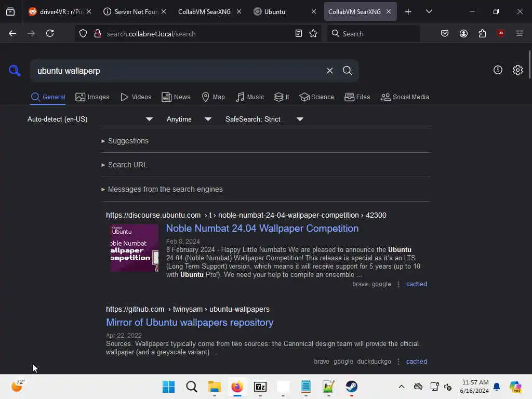Switch to the Images search category

[92, 97]
